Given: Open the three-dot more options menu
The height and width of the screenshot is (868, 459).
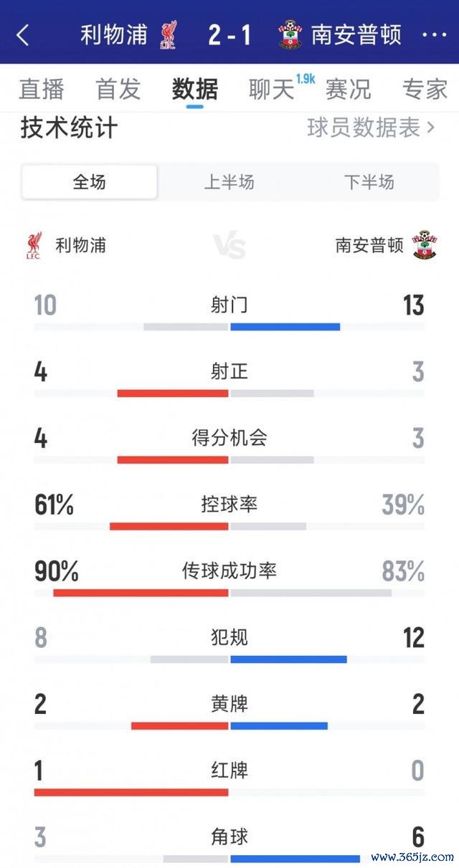Looking at the screenshot, I should 435,34.
